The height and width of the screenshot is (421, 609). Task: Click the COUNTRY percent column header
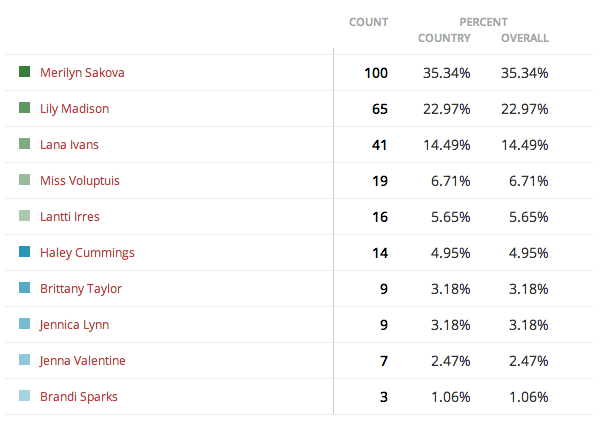coord(444,38)
